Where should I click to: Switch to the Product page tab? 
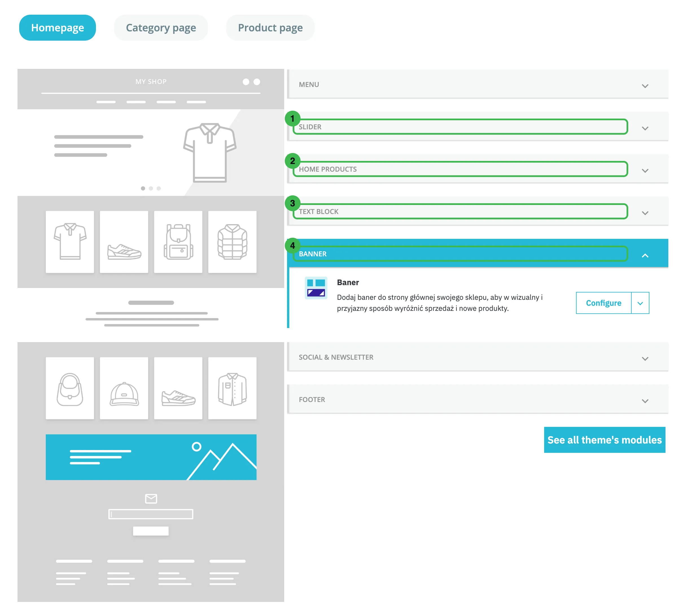(270, 27)
